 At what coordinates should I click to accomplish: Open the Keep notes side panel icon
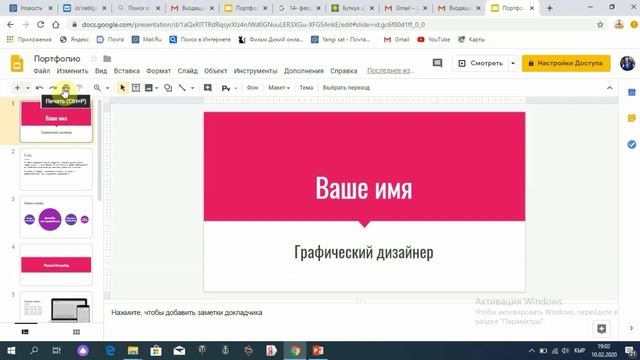pyautogui.click(x=631, y=118)
